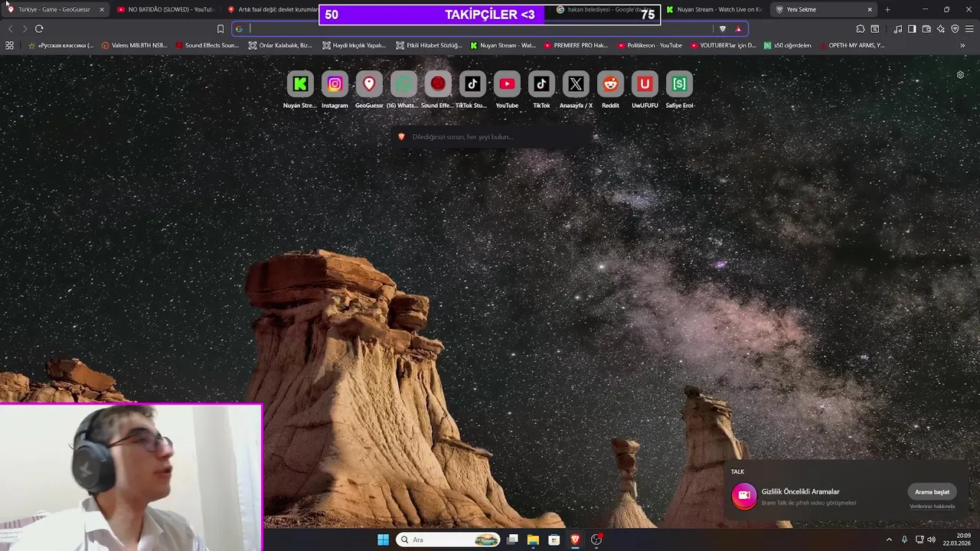
Task: Expand the bookmarks bar overflow chevron
Action: (962, 45)
